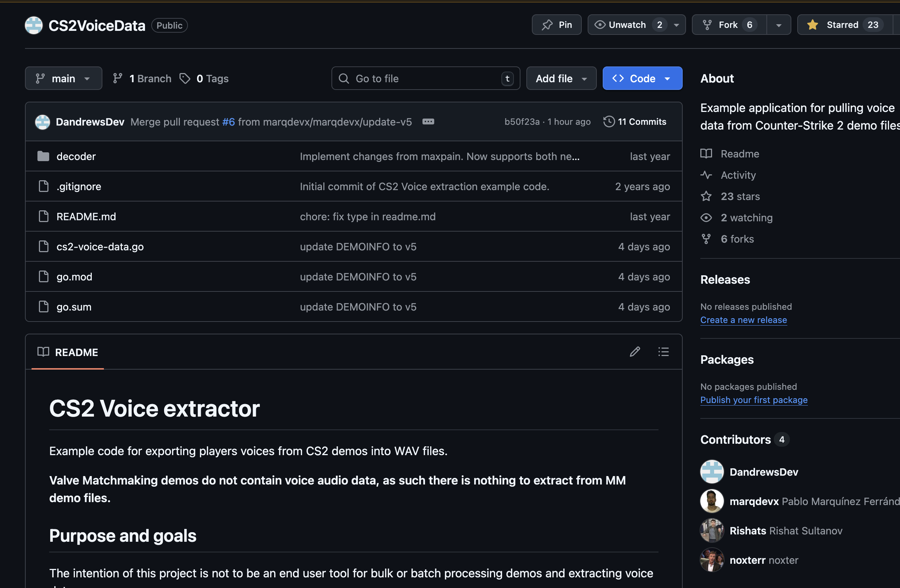The width and height of the screenshot is (900, 588).
Task: Open 'update DEMOINFO to v5' commit for cs2-voice-data.go
Action: click(358, 247)
